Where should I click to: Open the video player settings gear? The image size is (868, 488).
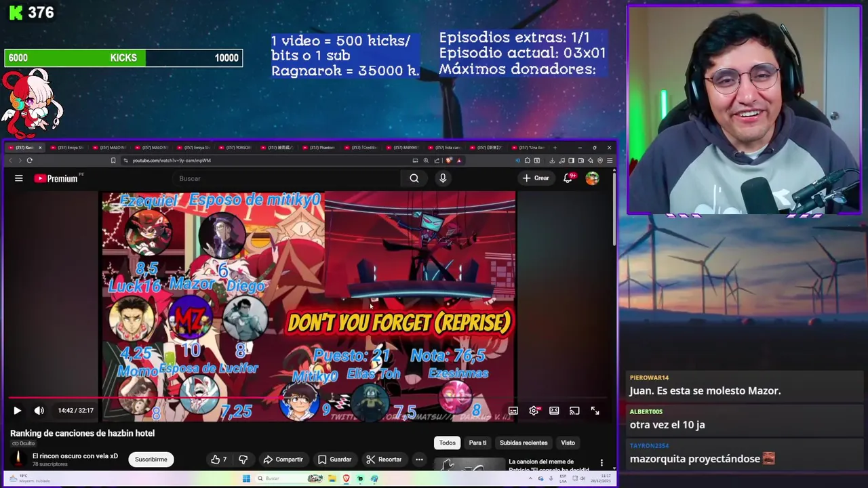pos(534,411)
